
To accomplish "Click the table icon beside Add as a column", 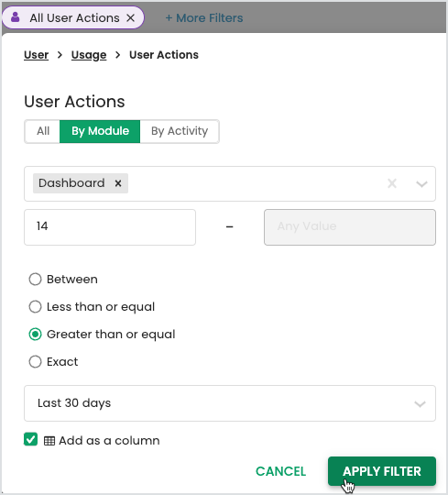I will (49, 441).
